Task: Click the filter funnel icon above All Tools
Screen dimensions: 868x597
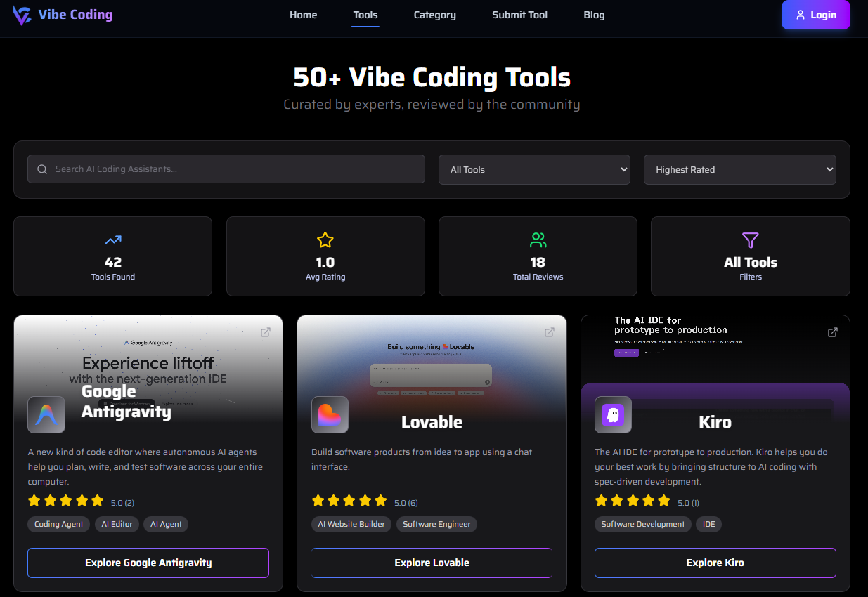Action: point(750,240)
